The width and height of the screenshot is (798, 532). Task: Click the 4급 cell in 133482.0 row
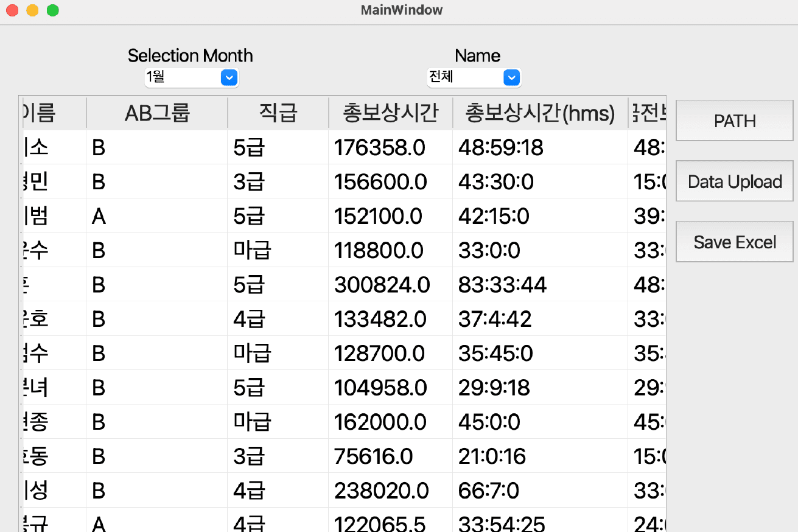[x=278, y=319]
